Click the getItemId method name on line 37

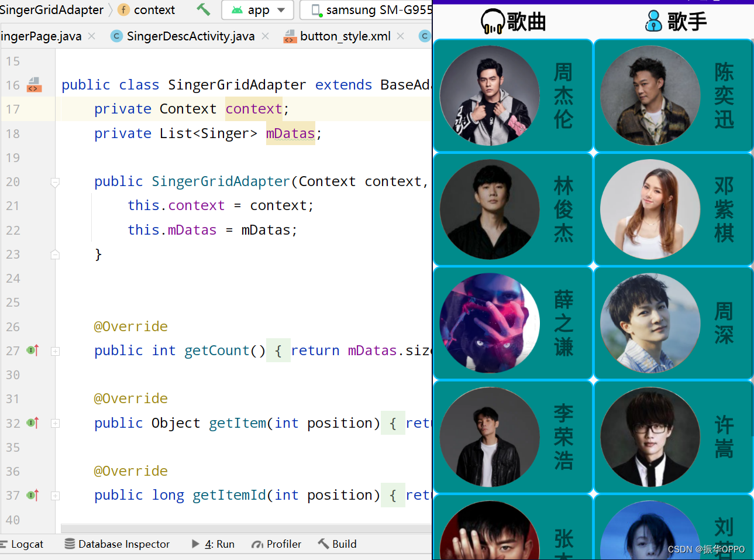[x=229, y=495]
